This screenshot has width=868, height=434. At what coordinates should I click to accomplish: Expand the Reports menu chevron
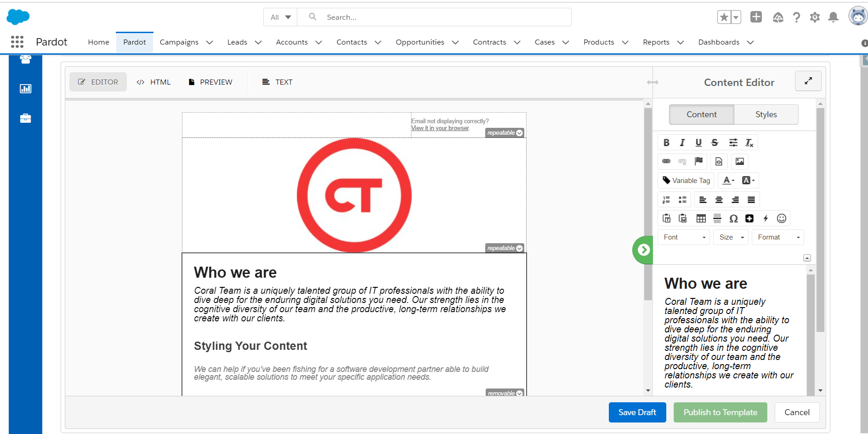coord(681,42)
